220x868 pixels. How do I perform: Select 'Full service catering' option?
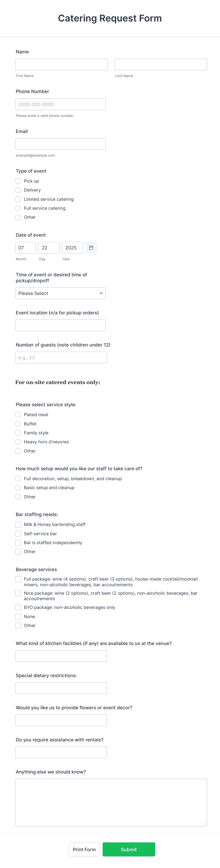click(18, 208)
